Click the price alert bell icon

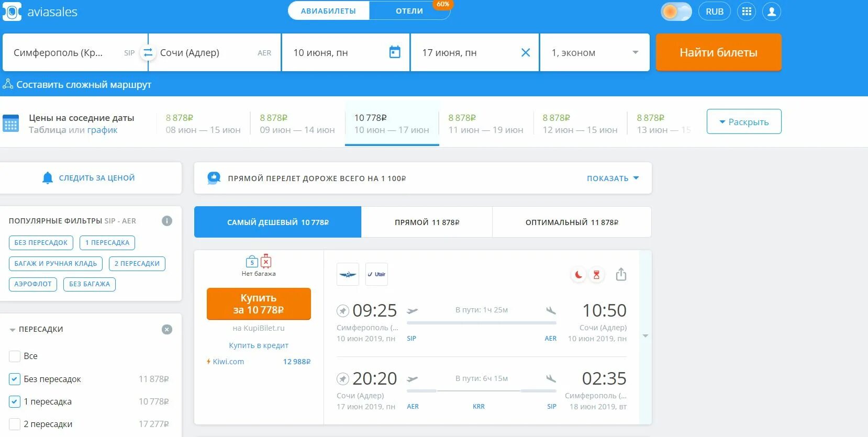point(48,178)
